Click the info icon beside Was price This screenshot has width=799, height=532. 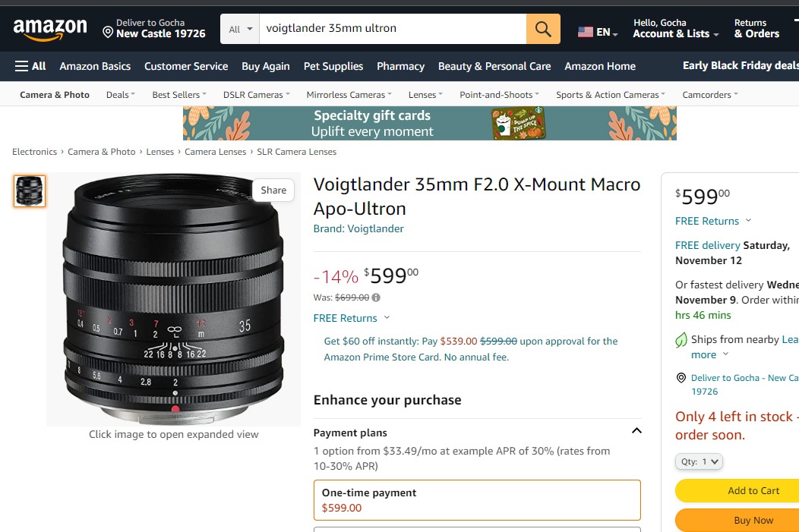click(x=376, y=297)
